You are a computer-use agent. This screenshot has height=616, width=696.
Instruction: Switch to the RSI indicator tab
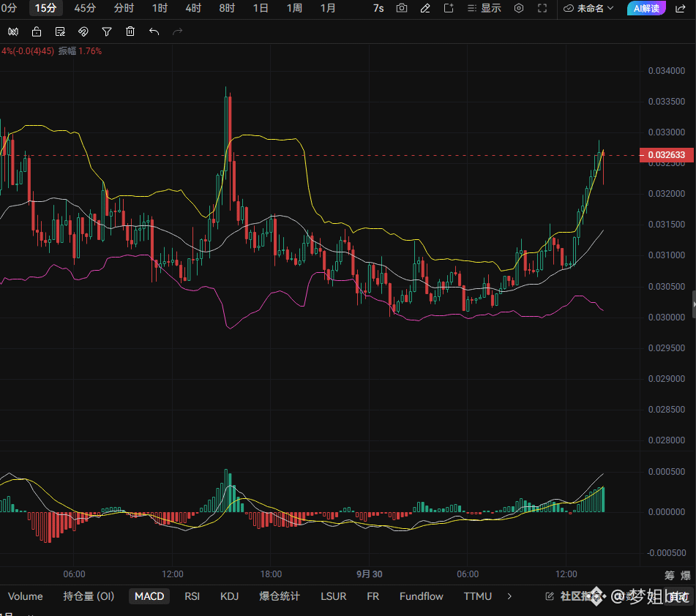(192, 596)
